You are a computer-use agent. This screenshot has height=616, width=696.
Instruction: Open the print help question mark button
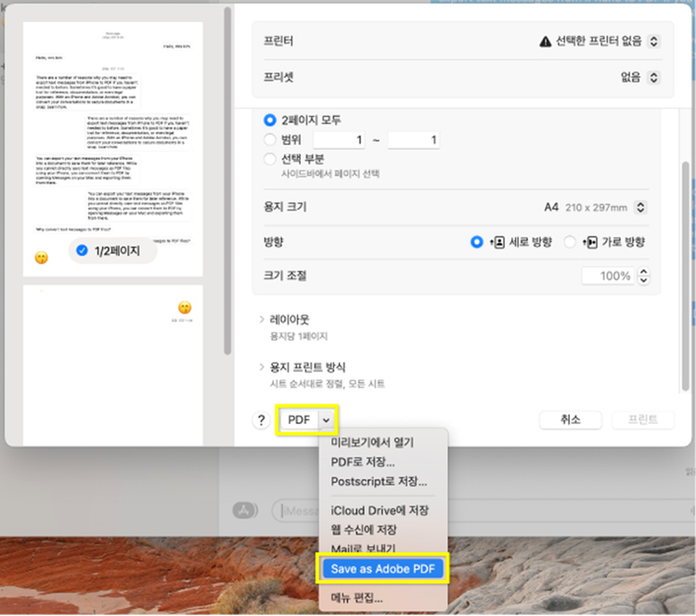click(x=261, y=420)
